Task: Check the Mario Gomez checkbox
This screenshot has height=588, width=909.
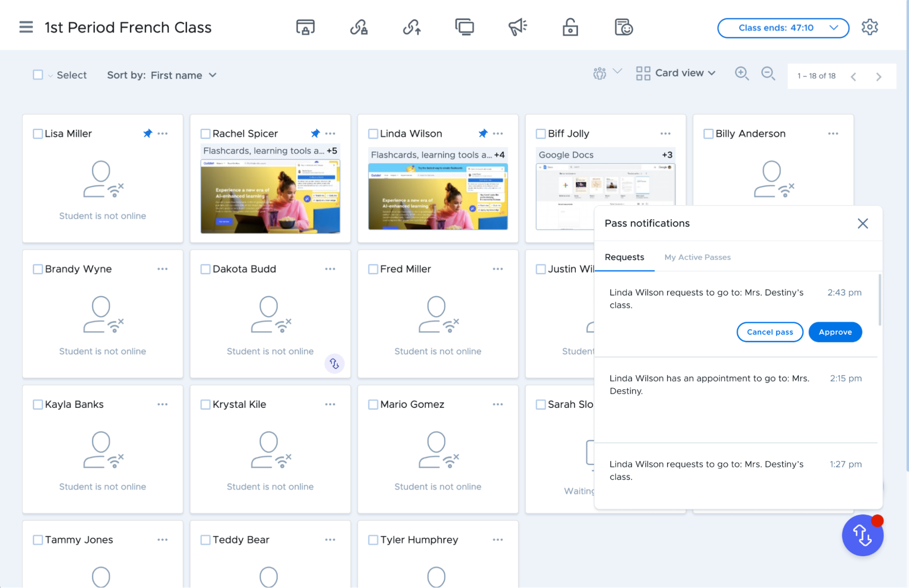Action: click(373, 404)
